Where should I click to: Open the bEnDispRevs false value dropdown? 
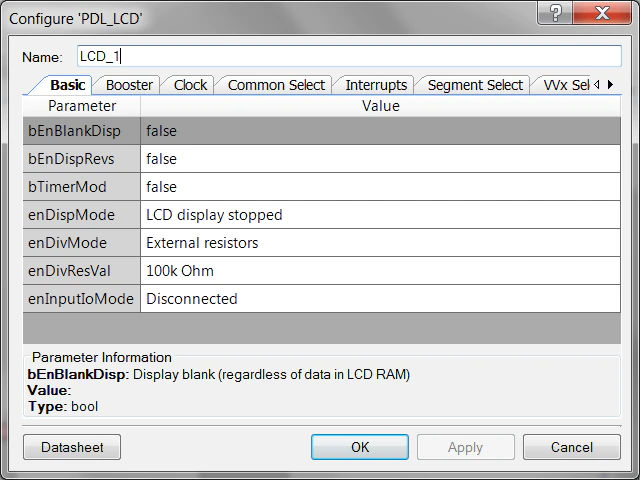pos(380,159)
